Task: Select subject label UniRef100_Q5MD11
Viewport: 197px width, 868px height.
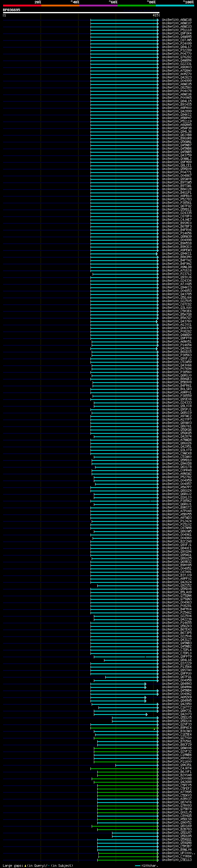Action: click(x=177, y=210)
